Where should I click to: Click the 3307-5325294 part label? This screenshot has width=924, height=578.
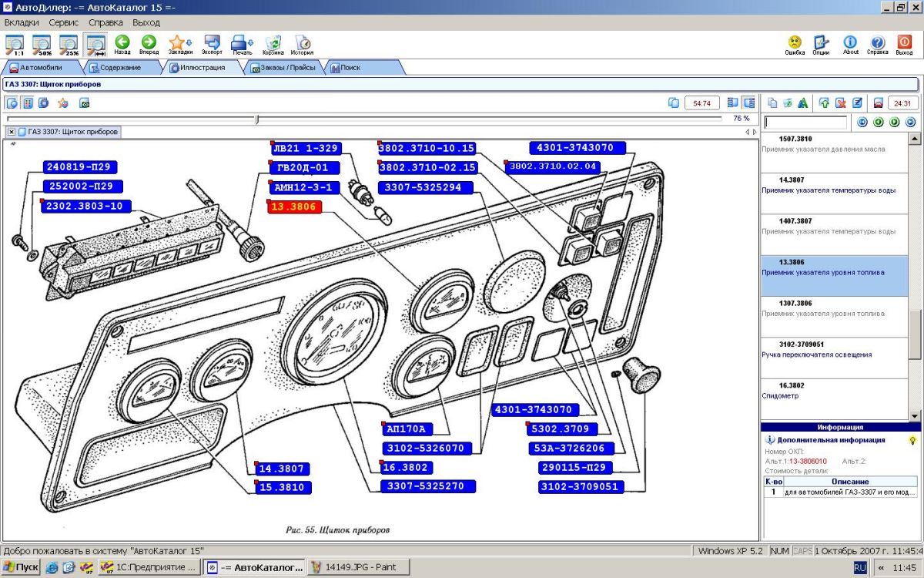click(x=425, y=187)
